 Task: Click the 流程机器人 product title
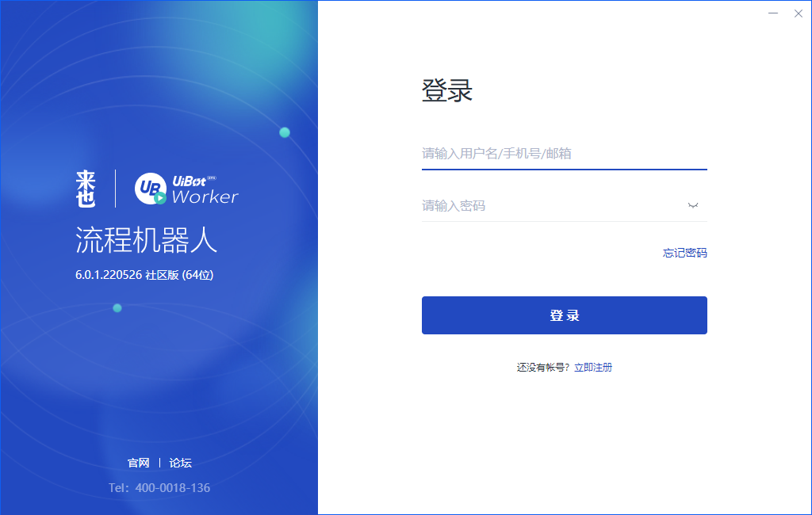pos(147,240)
